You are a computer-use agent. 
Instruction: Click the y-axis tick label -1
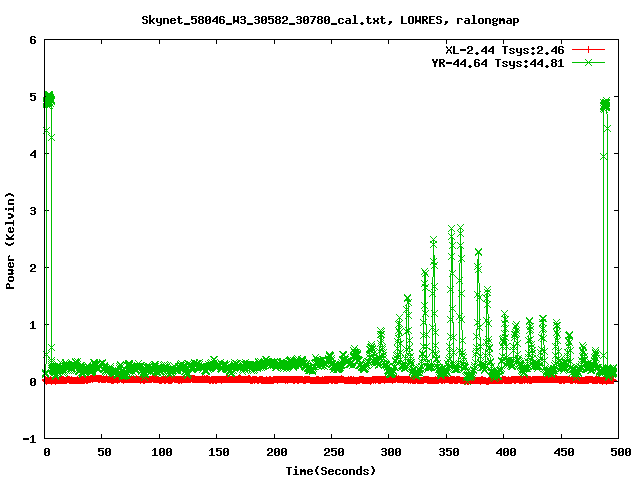29,439
